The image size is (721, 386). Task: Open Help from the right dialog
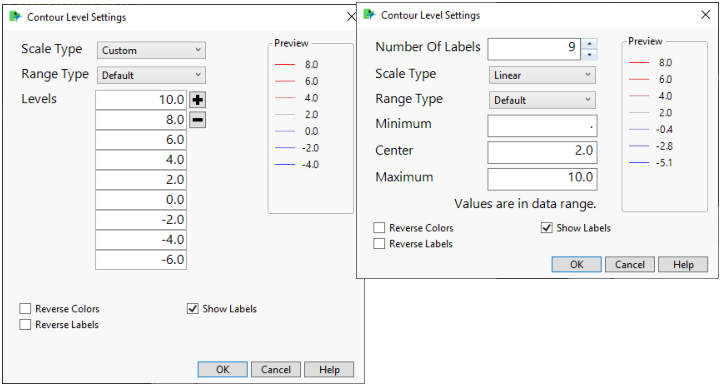(x=683, y=265)
